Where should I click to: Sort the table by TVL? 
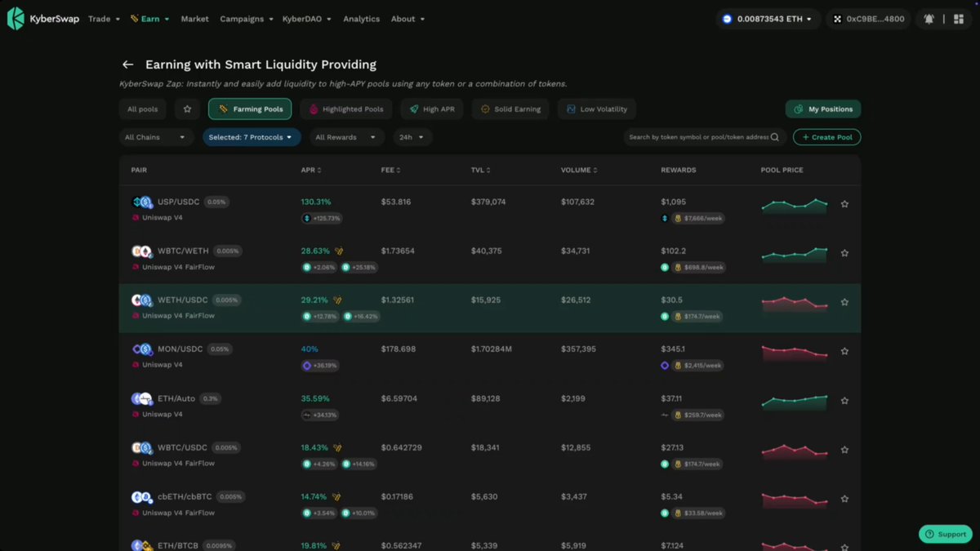click(x=481, y=170)
